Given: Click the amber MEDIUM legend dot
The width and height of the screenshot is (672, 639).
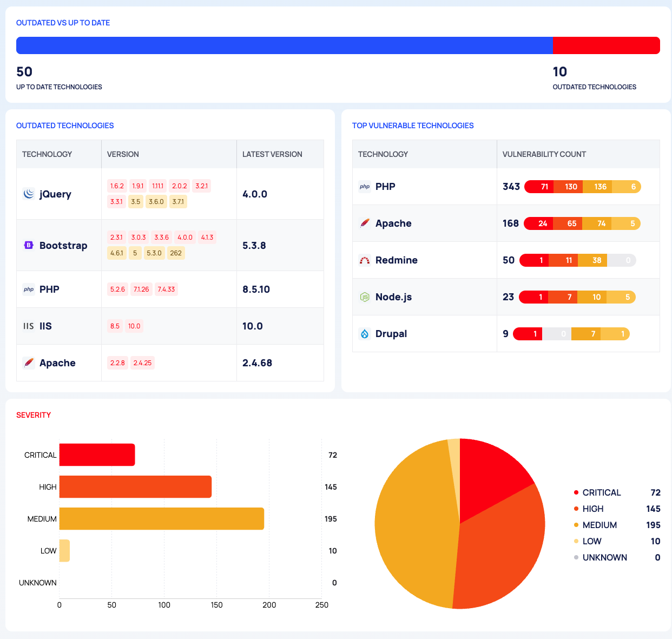Looking at the screenshot, I should (x=576, y=525).
